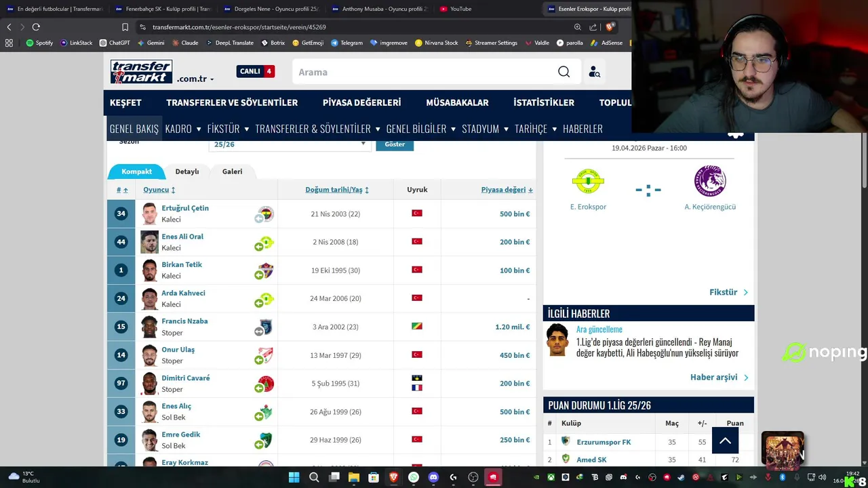Open the ChatGPT bookmark
This screenshot has width=868, height=488.
(115, 43)
